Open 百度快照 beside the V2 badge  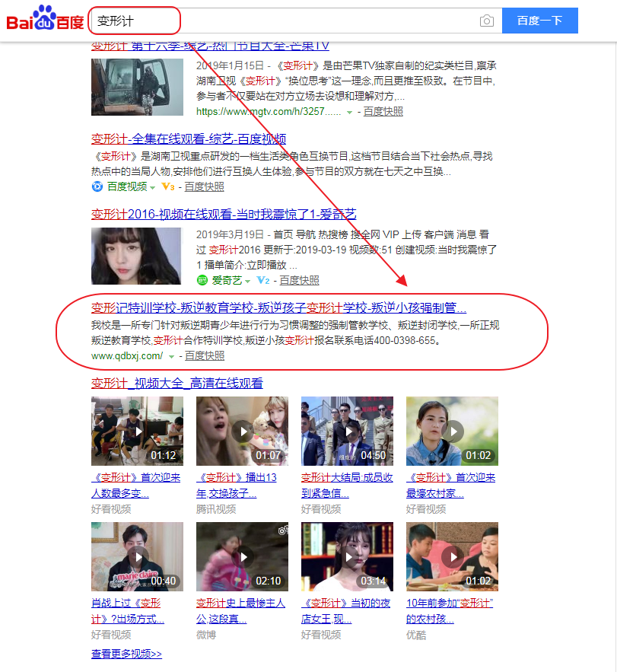(300, 280)
